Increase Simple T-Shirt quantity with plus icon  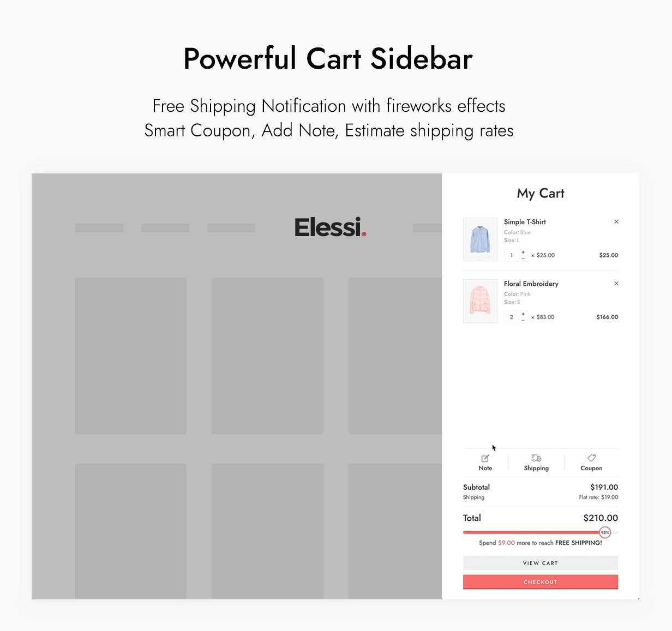(523, 253)
